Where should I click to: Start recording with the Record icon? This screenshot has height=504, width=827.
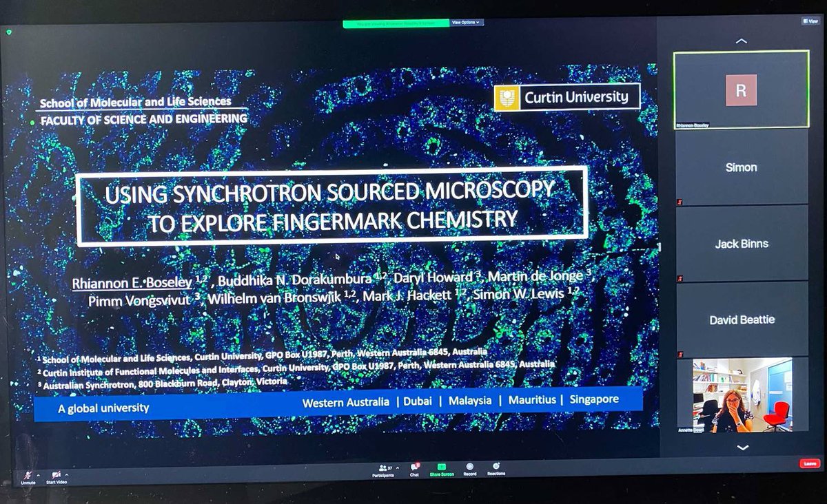pyautogui.click(x=469, y=468)
